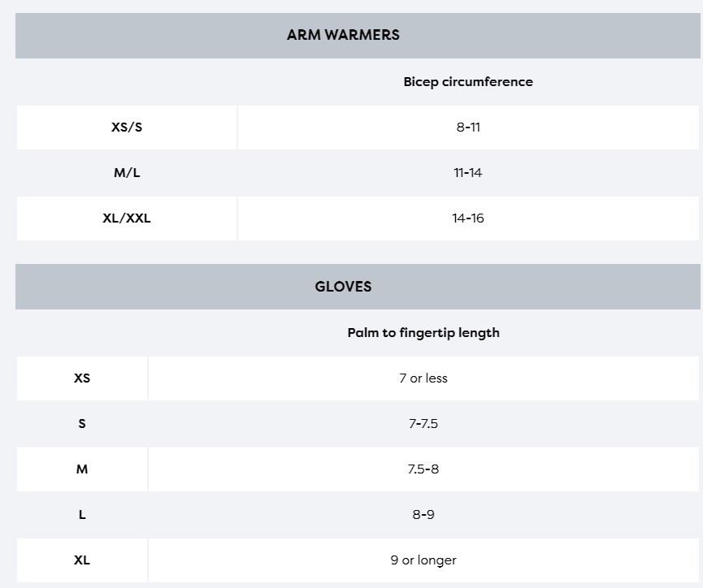Select the 14-16 bicep measurement cell
The image size is (703, 588).
click(x=468, y=218)
